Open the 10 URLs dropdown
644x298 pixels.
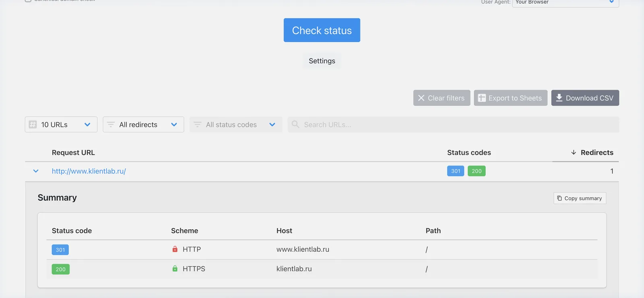tap(61, 124)
